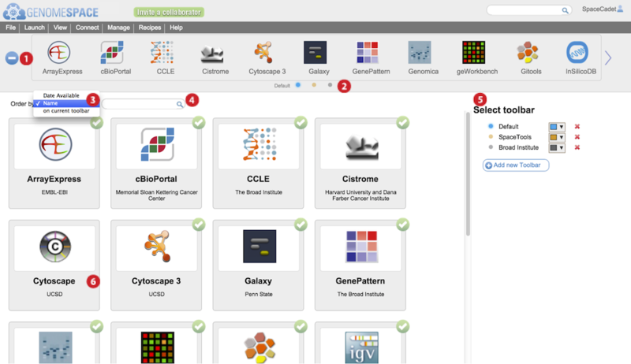Viewport: 631px width, 364px height.
Task: Select the Genomica card icon in grid
Action: pos(55,347)
